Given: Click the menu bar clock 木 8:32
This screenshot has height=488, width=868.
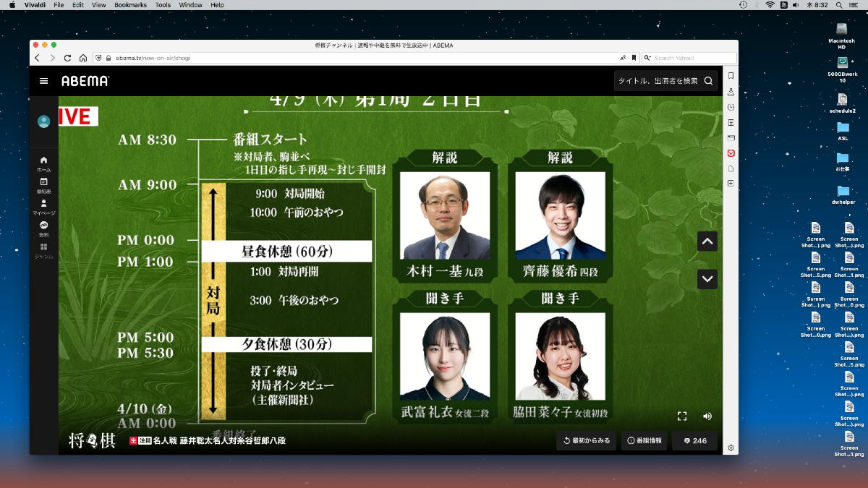Looking at the screenshot, I should click(x=817, y=5).
